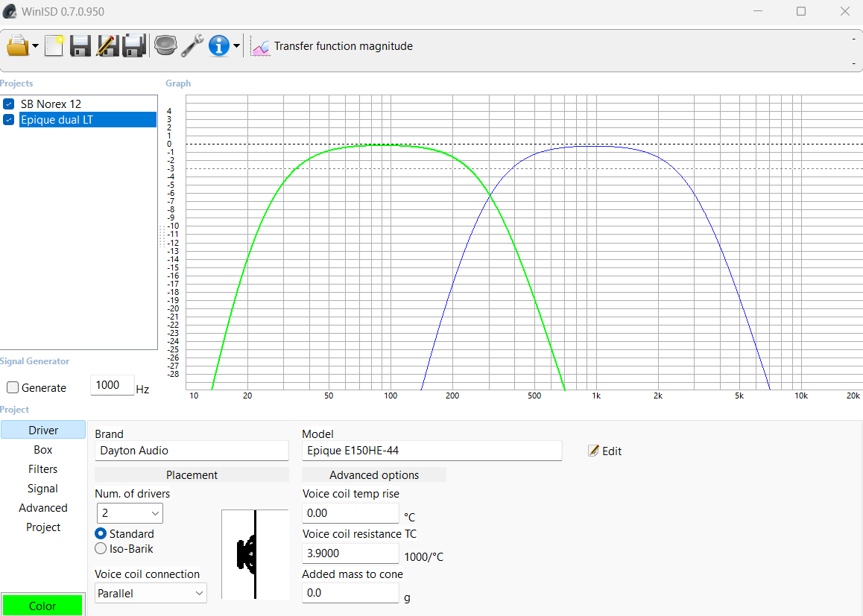Image resolution: width=863 pixels, height=616 pixels.
Task: Click the Edit driver button
Action: pos(605,451)
